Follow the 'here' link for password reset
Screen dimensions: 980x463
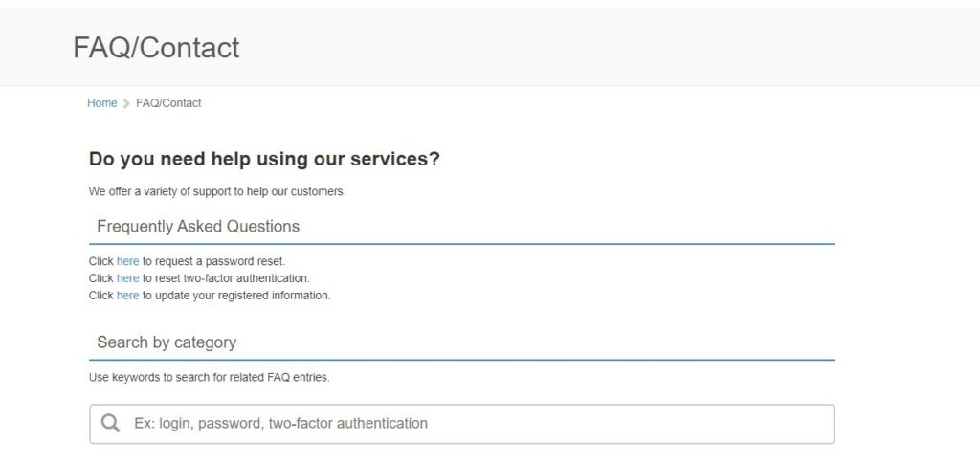127,261
